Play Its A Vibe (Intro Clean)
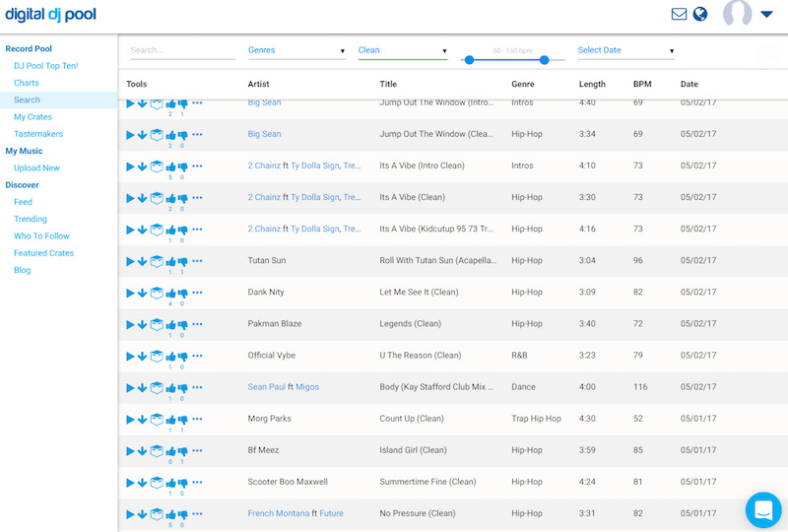 point(130,166)
